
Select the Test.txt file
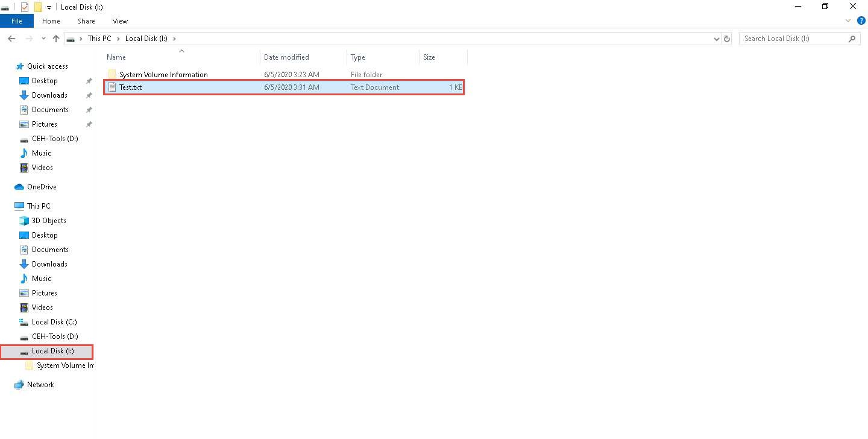click(x=130, y=87)
